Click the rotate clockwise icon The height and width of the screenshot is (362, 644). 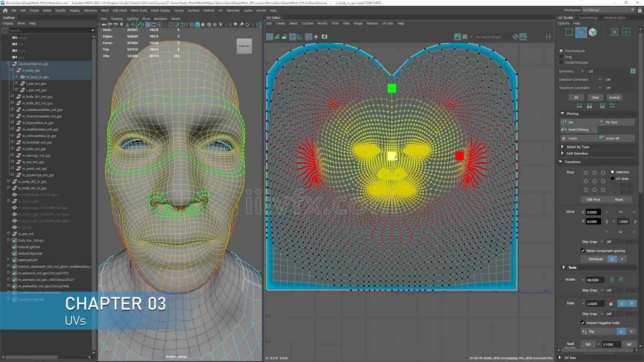pos(621,280)
